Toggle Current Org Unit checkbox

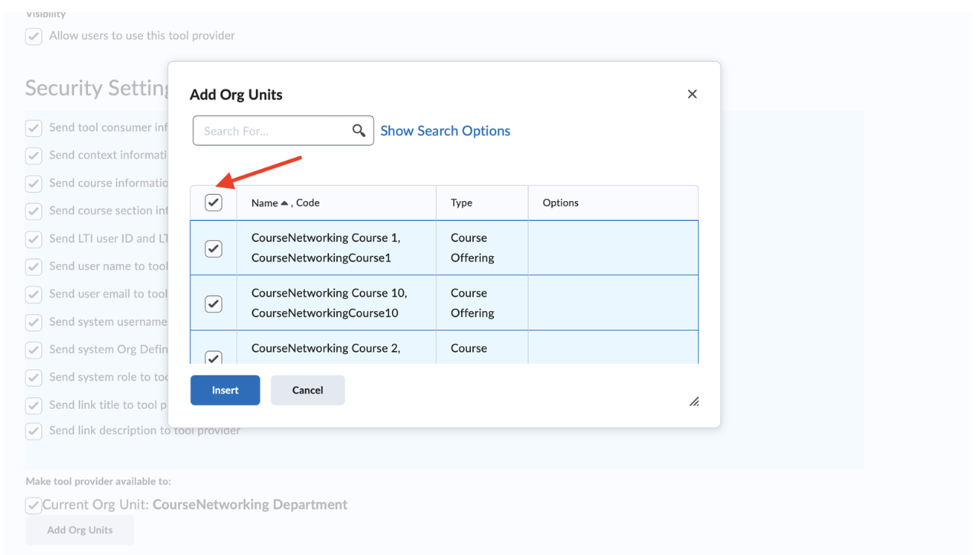click(x=34, y=505)
